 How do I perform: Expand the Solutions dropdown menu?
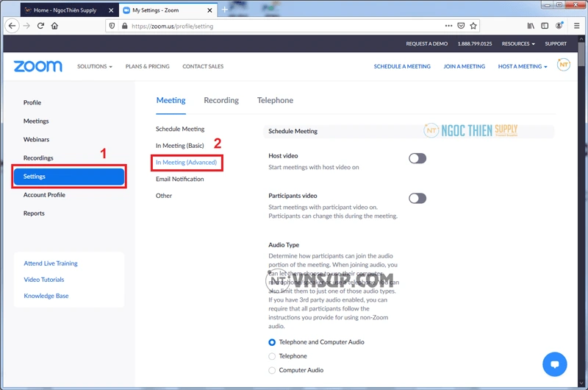[x=95, y=66]
